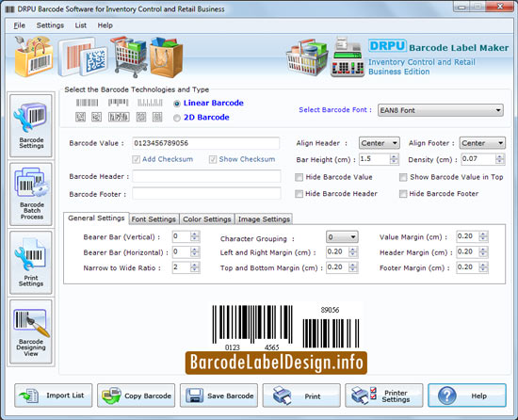518x420 pixels.
Task: Click the Help button at bottom
Action: click(467, 396)
